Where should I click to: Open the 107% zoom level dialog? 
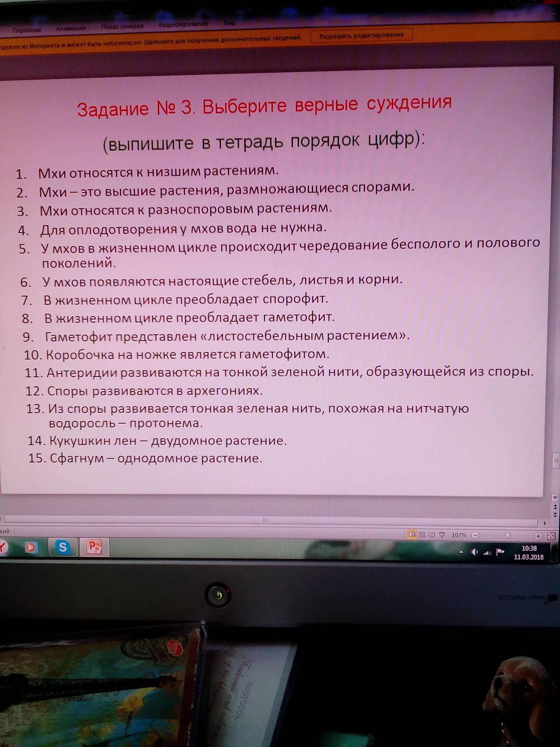(459, 535)
